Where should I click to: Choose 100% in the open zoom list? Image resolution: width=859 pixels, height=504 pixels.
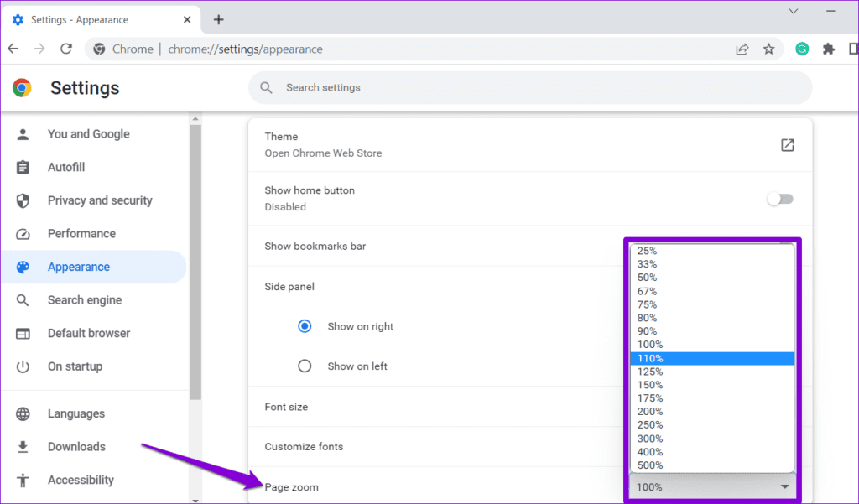712,345
